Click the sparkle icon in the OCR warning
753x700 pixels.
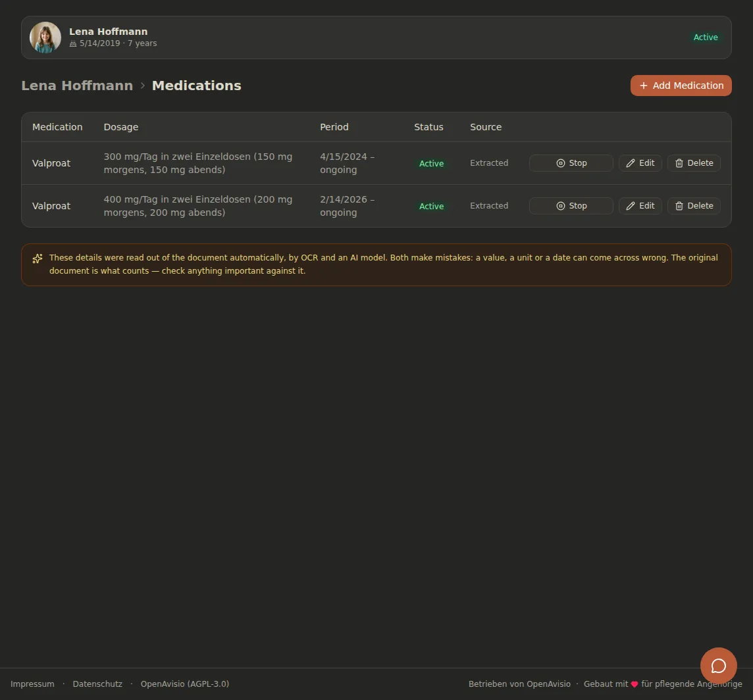[x=38, y=259]
